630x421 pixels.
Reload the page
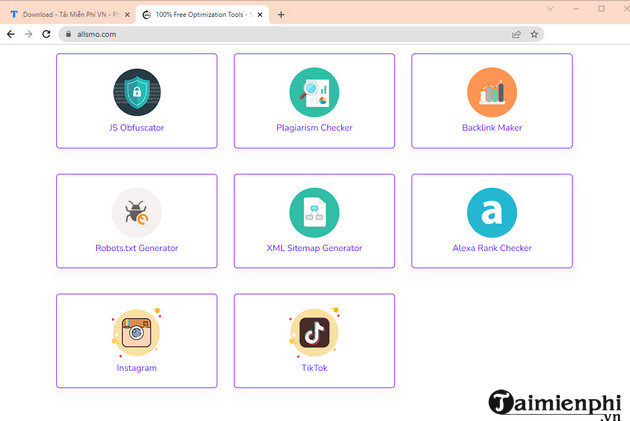(47, 33)
